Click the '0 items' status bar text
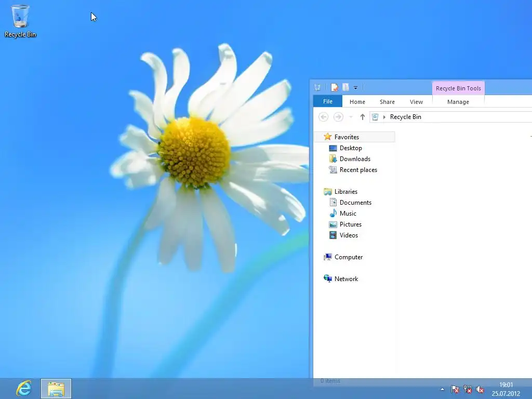Screen dimensions: 532x399 [x=330, y=381]
